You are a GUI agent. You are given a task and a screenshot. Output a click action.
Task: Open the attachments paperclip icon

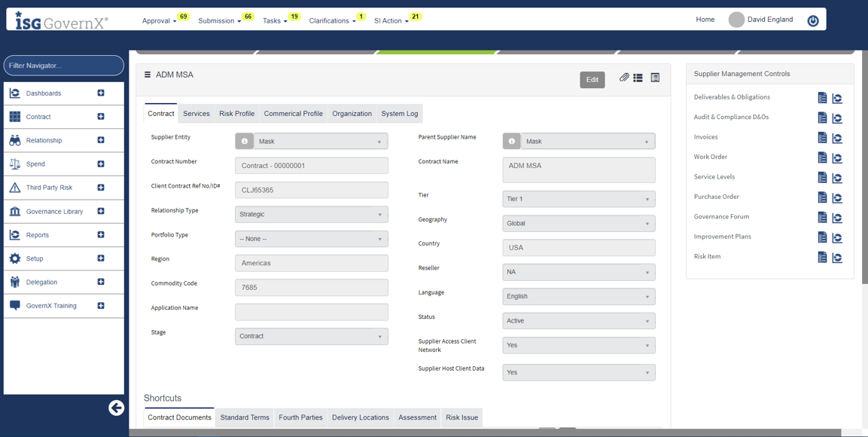pyautogui.click(x=623, y=78)
